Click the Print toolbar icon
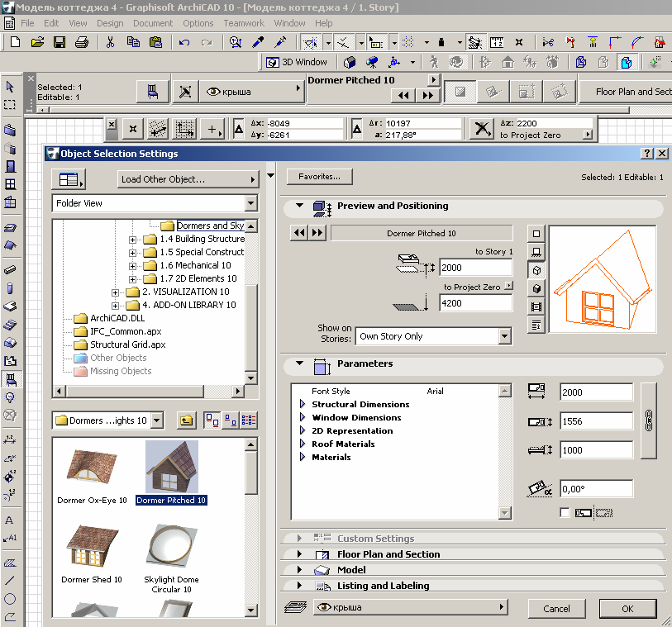Image resolution: width=672 pixels, height=627 pixels. coord(82,42)
